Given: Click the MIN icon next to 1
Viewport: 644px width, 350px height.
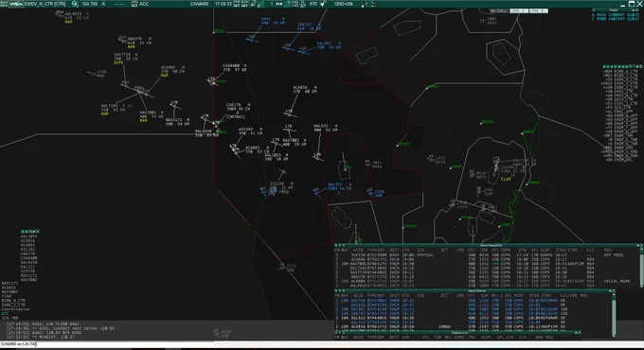Looking at the screenshot, I should [278, 4].
